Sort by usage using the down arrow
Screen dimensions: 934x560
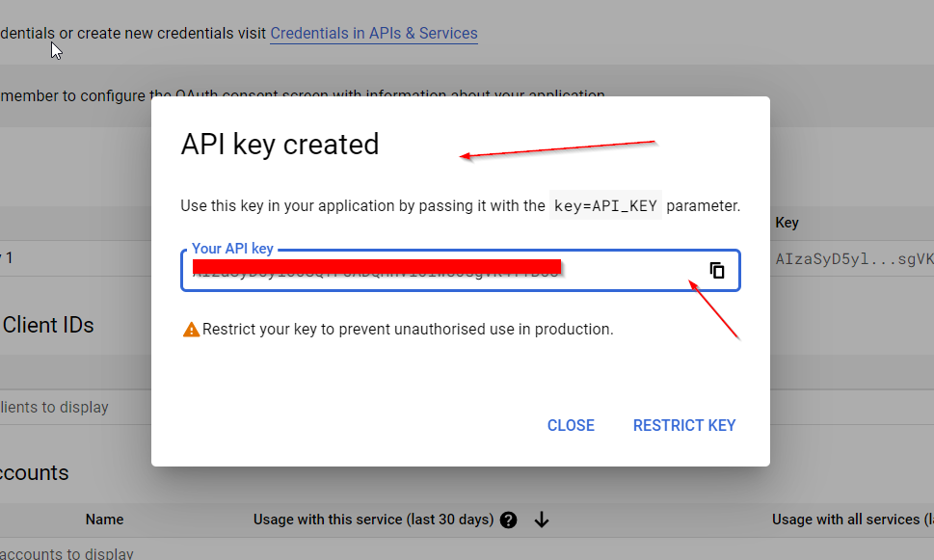pos(542,520)
